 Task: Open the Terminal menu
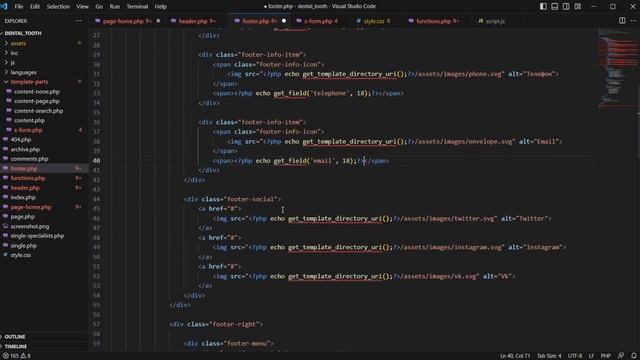click(137, 7)
